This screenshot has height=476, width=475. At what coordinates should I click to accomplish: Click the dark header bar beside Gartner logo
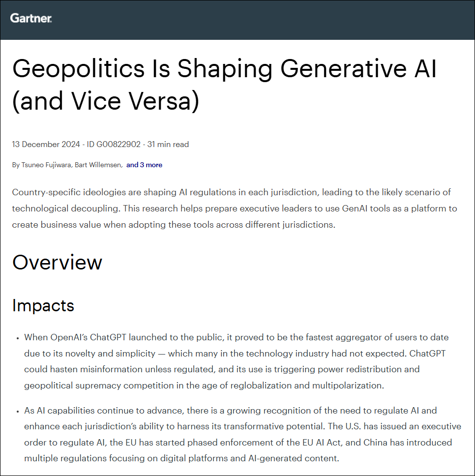261,20
